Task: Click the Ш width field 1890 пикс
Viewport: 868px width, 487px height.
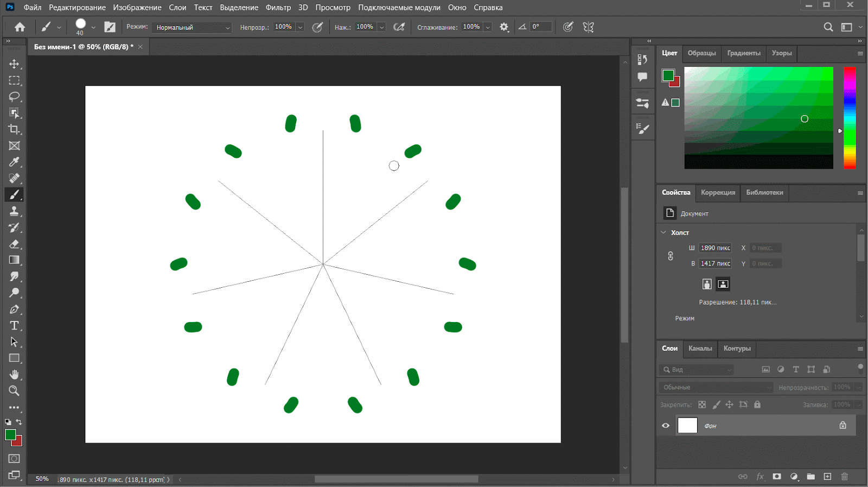Action: pos(715,248)
